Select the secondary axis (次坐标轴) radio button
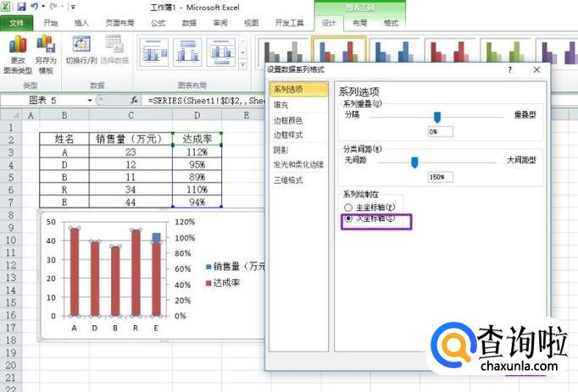The width and height of the screenshot is (578, 392). tap(347, 219)
